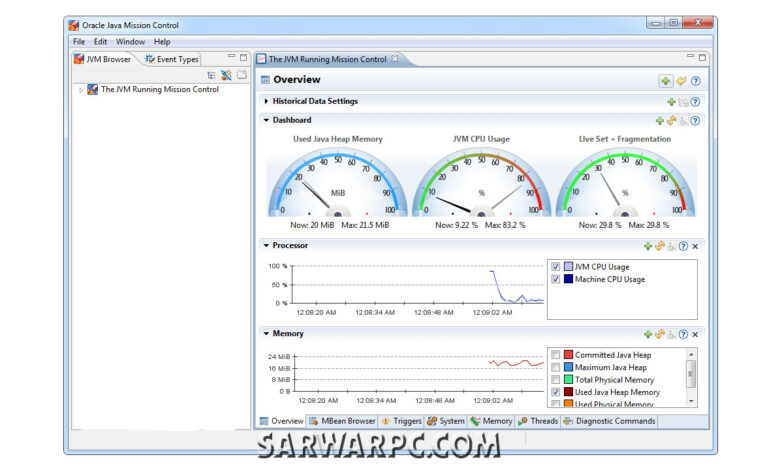Check Maximum Java Heap checkbox
The image size is (780, 470).
click(556, 367)
